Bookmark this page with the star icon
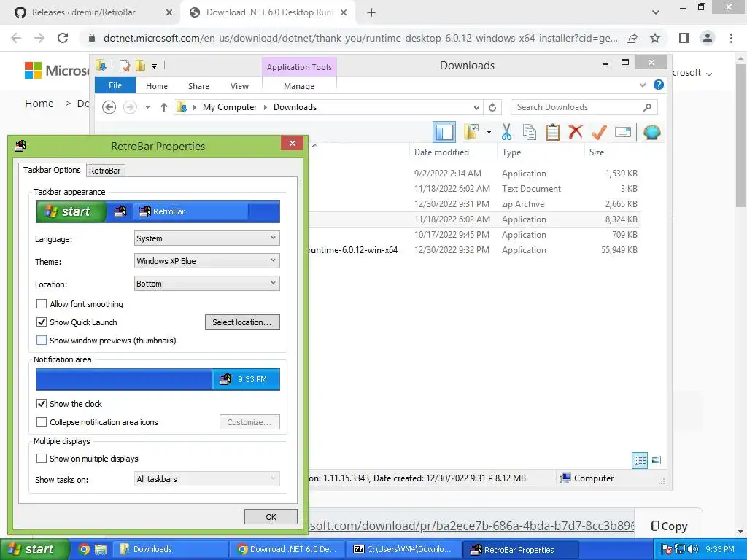Viewport: 747px width, 560px height. pos(655,38)
